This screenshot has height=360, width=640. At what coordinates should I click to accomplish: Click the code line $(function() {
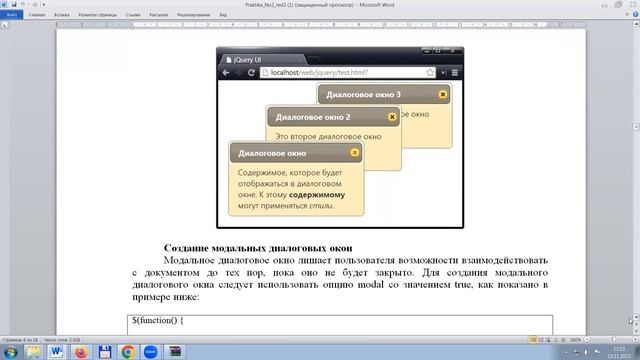point(158,320)
